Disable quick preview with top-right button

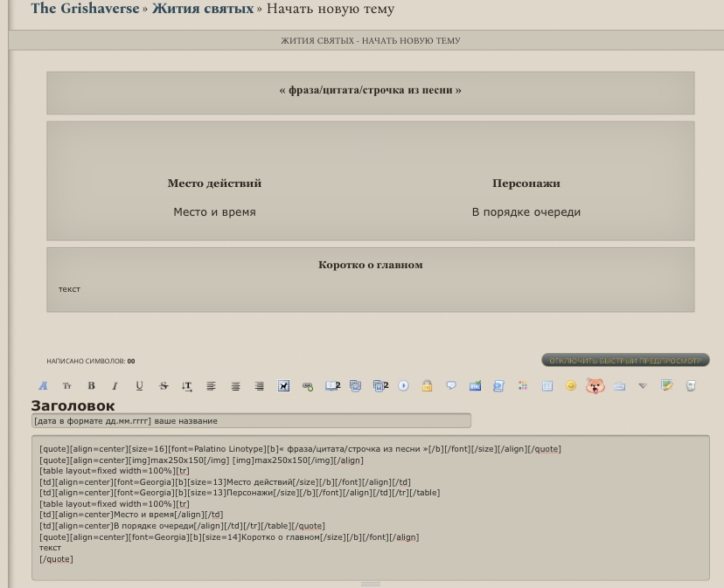pos(625,360)
